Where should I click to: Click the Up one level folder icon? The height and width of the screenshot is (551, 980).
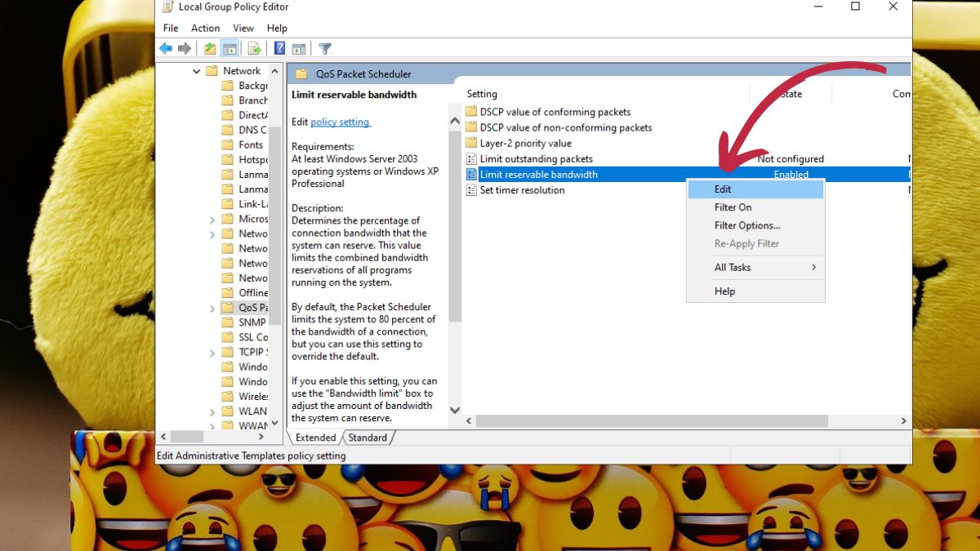point(210,49)
